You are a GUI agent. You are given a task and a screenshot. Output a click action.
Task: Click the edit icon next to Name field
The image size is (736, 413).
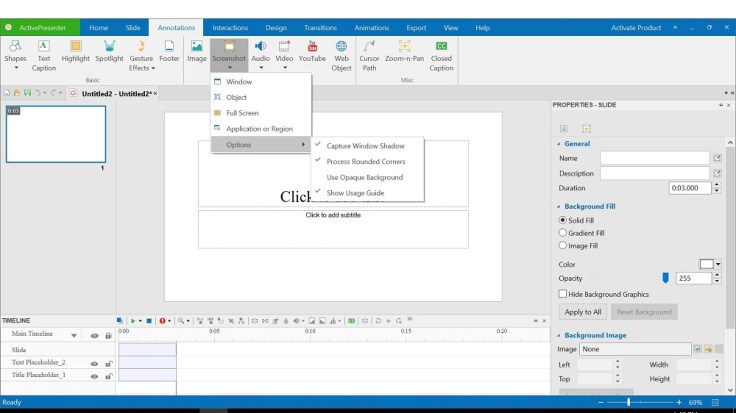[x=717, y=158]
